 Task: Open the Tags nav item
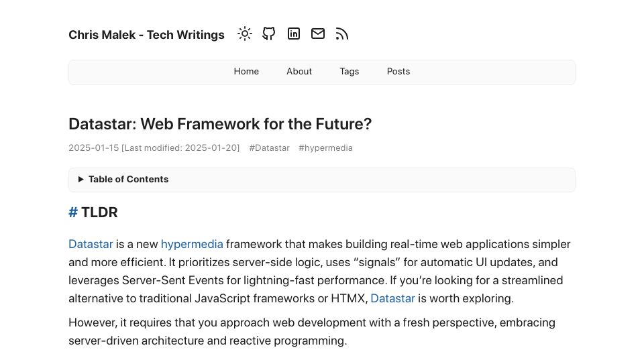click(x=349, y=72)
